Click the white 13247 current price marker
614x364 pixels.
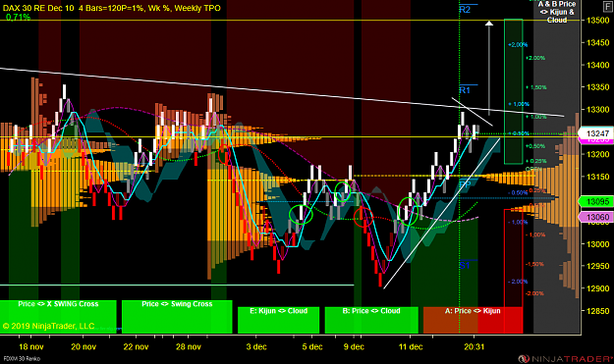click(596, 133)
